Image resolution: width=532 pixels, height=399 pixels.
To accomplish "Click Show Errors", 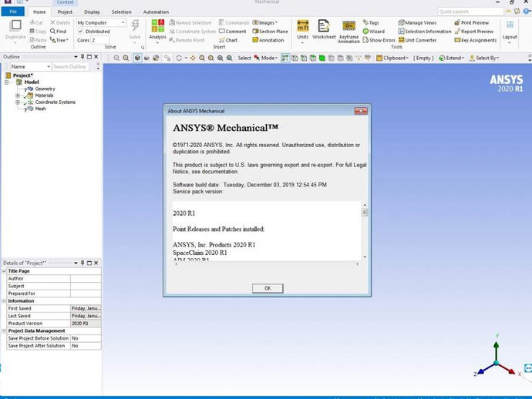I will coord(379,40).
